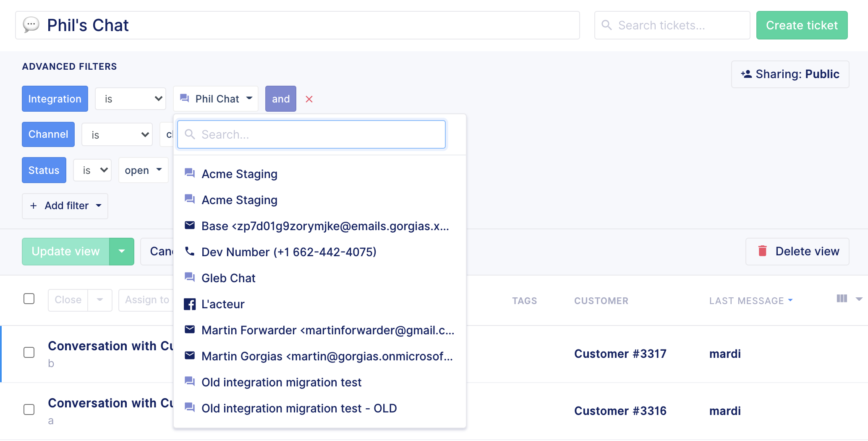Click the Customer #3317 cell

pyautogui.click(x=620, y=354)
